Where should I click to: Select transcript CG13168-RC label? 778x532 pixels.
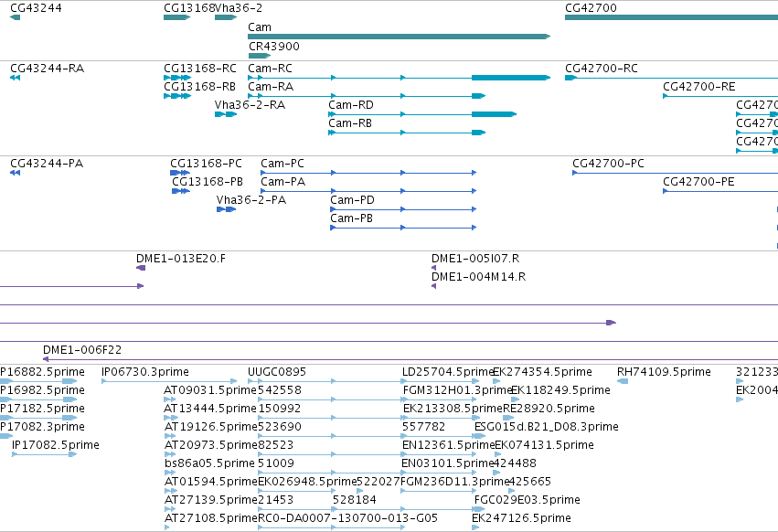[x=200, y=68]
